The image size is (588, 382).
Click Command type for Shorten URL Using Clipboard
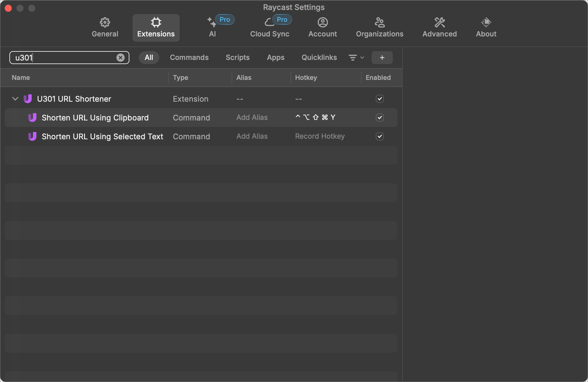(191, 118)
